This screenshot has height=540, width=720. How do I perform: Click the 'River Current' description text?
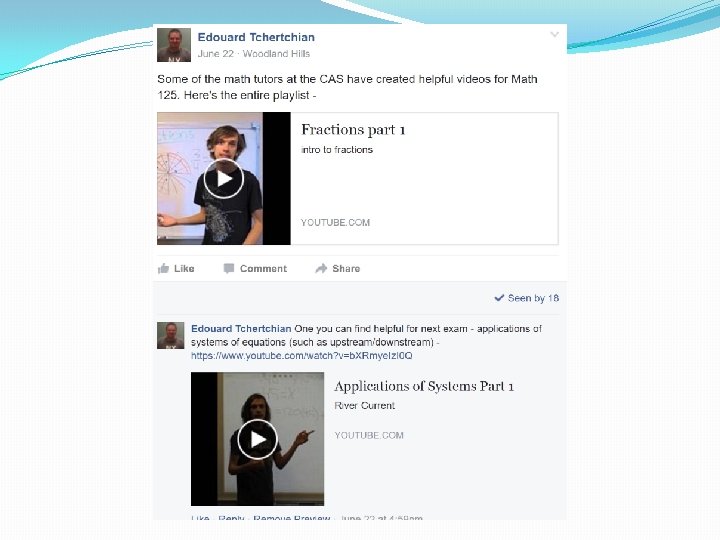coord(365,405)
